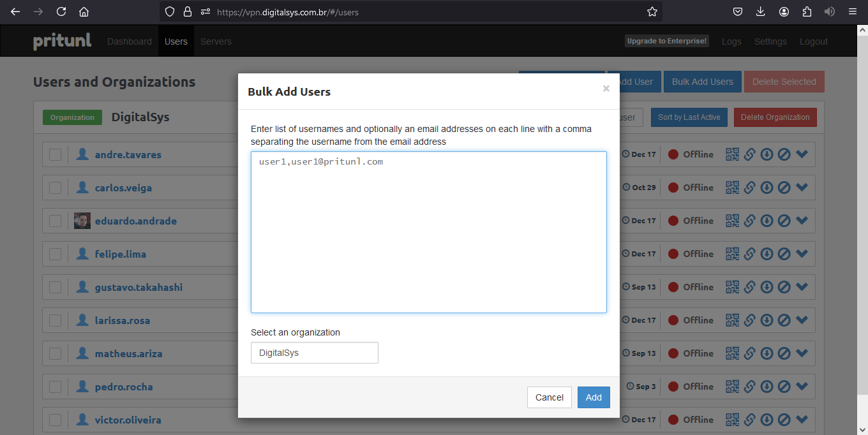Expand victor.oliveira row using chevron arrow
Image resolution: width=868 pixels, height=435 pixels.
[x=802, y=420]
